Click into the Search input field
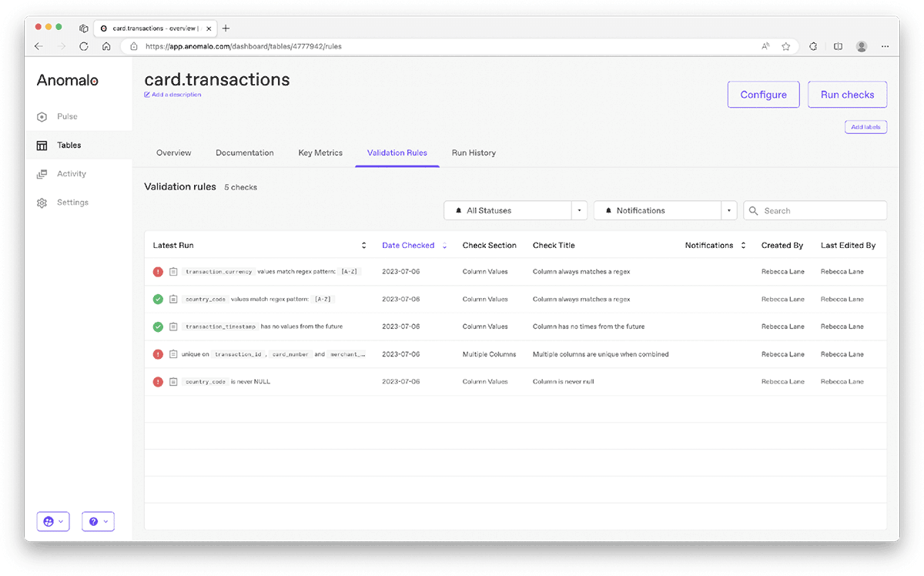924x576 pixels. 821,210
